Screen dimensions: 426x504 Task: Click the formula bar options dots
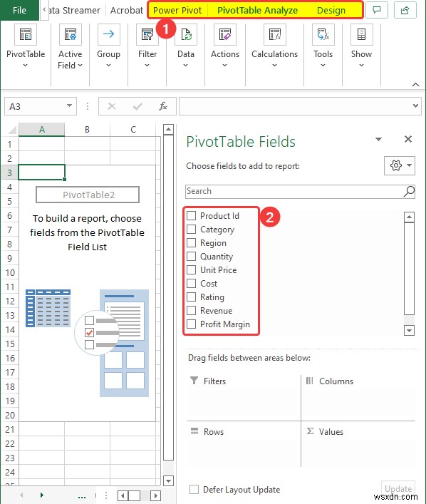click(88, 106)
